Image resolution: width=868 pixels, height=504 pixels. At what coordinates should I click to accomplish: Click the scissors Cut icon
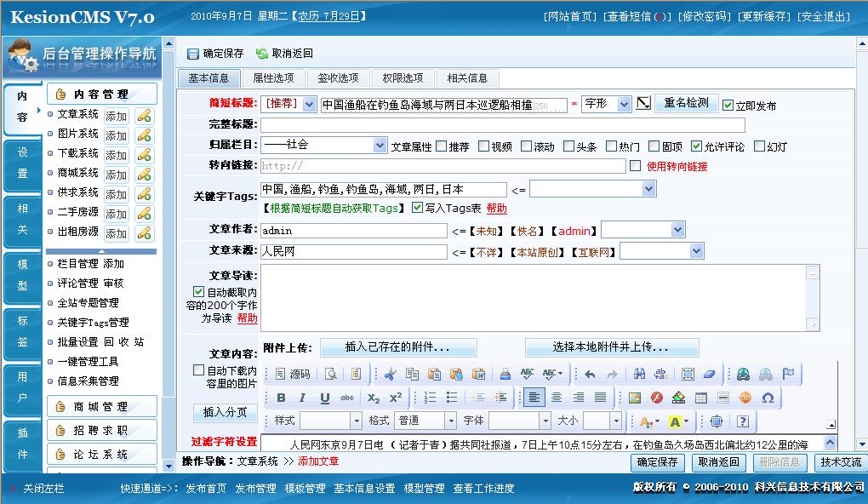[x=391, y=374]
